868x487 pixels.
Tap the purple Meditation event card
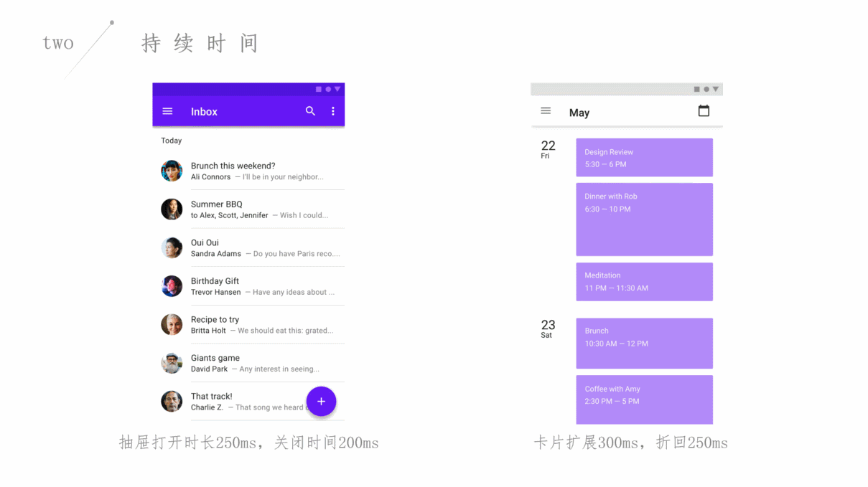644,282
